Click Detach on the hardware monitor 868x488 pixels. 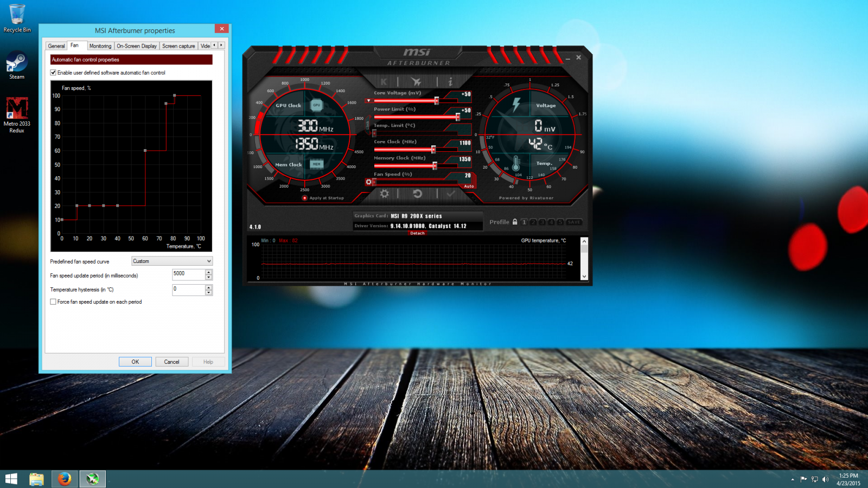pos(418,233)
